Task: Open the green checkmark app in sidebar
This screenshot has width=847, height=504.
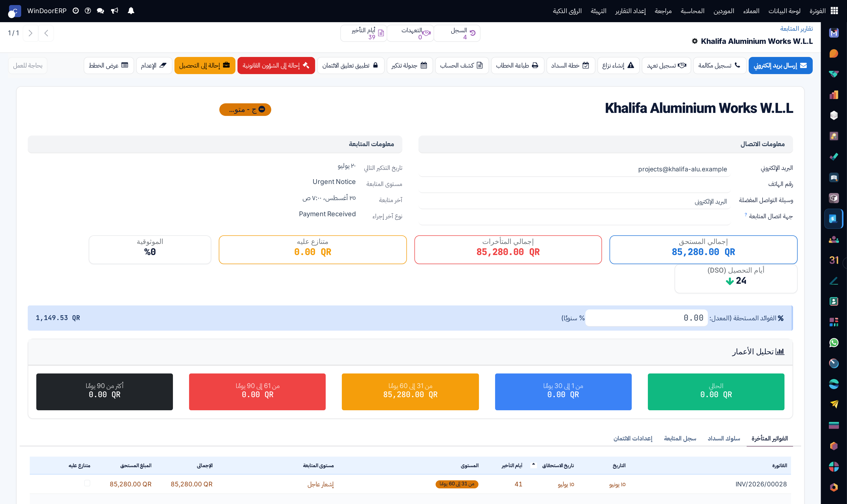Action: pos(834,156)
